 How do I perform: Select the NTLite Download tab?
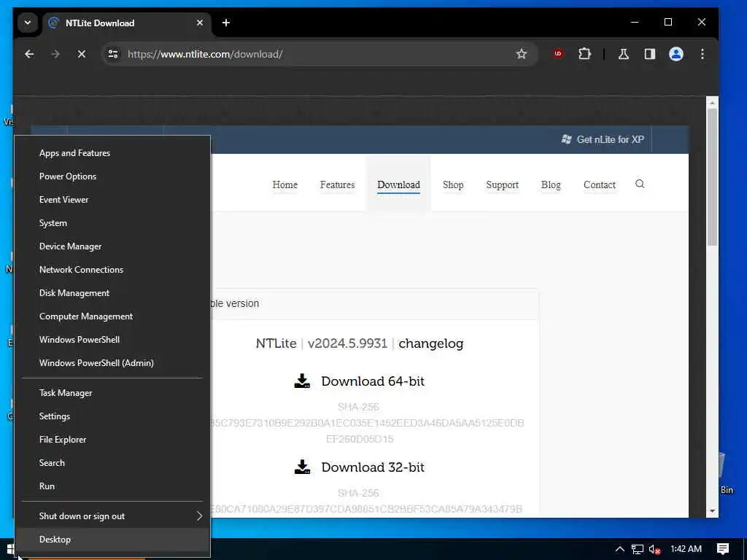[x=127, y=23]
